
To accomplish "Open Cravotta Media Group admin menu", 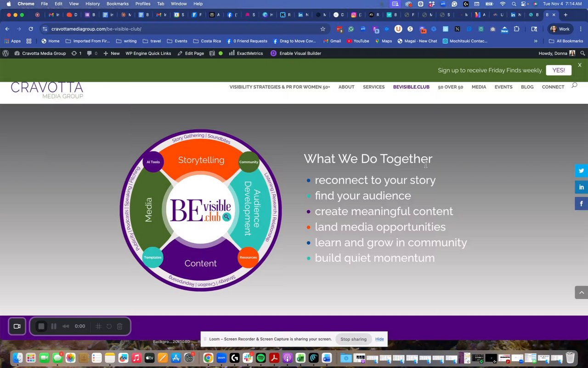I will (x=40, y=53).
